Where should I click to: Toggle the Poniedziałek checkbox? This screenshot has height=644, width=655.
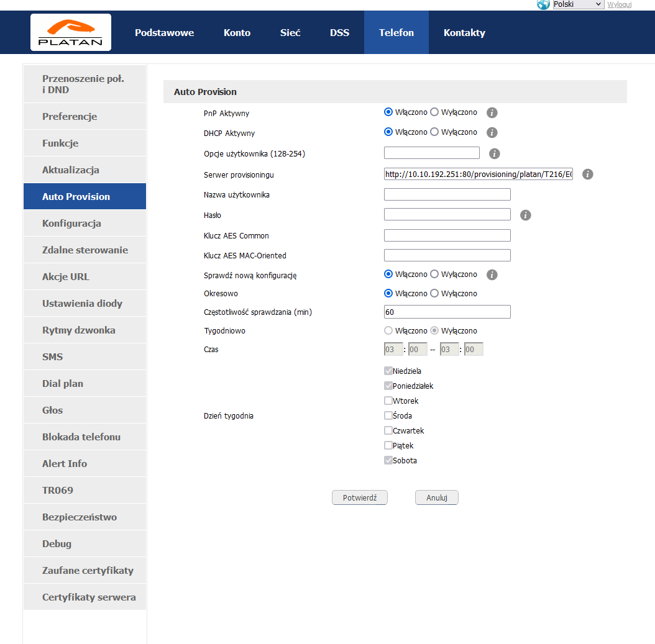coord(388,386)
